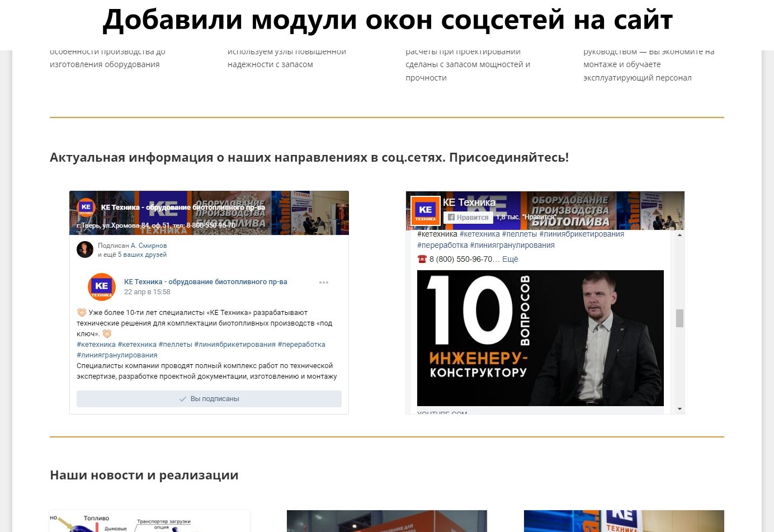Click #линиябрикетирования hashtag in VK post
This screenshot has height=532, width=774.
click(235, 345)
